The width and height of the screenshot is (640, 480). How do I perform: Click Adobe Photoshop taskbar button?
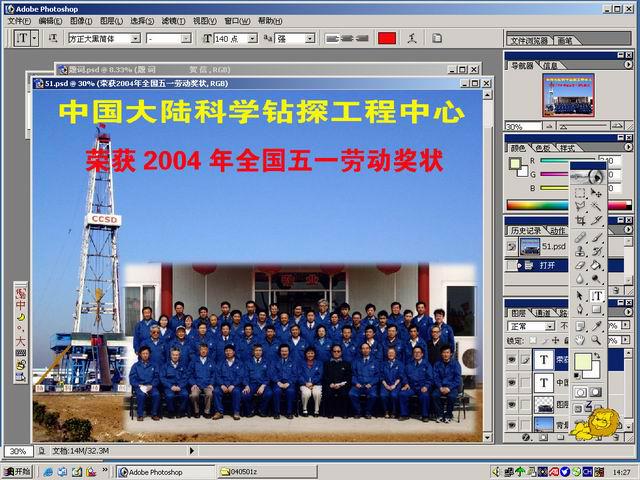pos(165,471)
